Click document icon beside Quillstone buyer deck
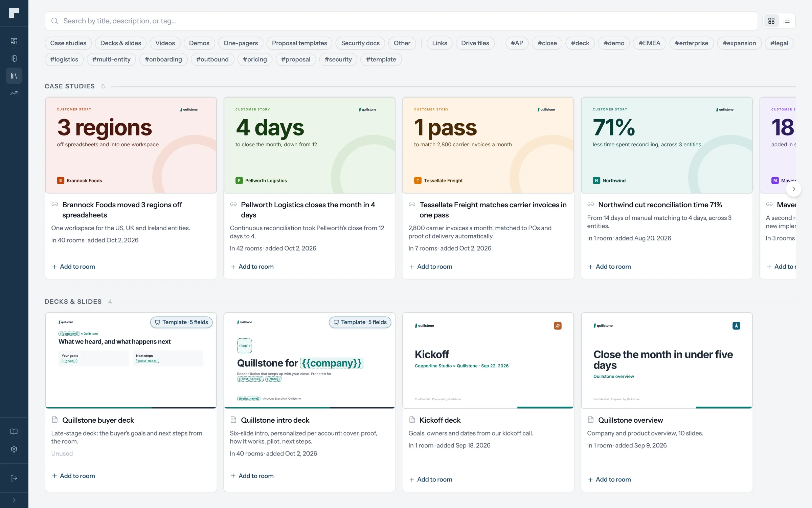This screenshot has width=812, height=508. (x=54, y=420)
